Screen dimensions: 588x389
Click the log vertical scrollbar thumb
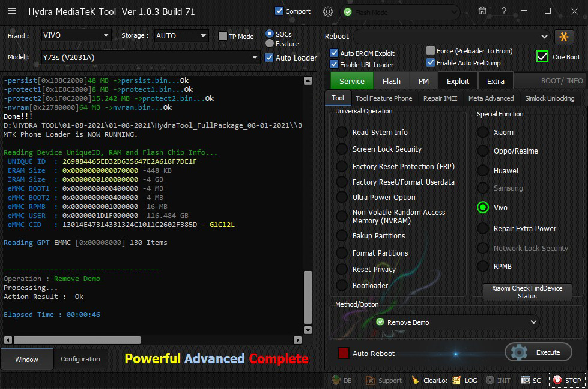click(x=308, y=297)
